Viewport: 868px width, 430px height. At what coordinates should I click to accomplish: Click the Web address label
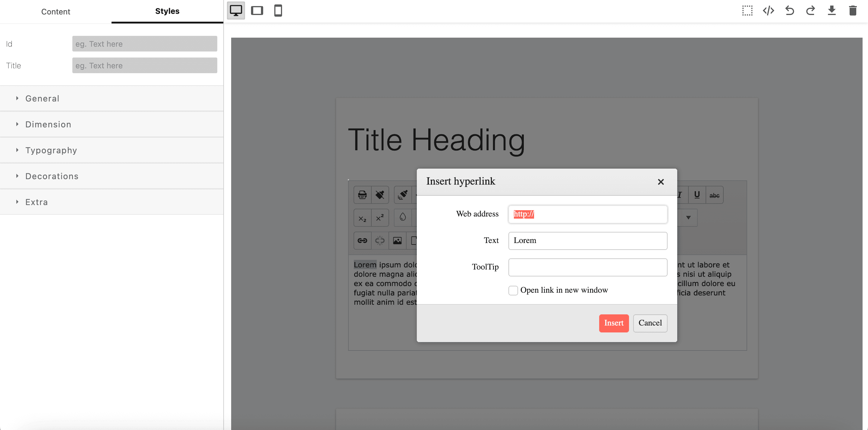(x=477, y=214)
